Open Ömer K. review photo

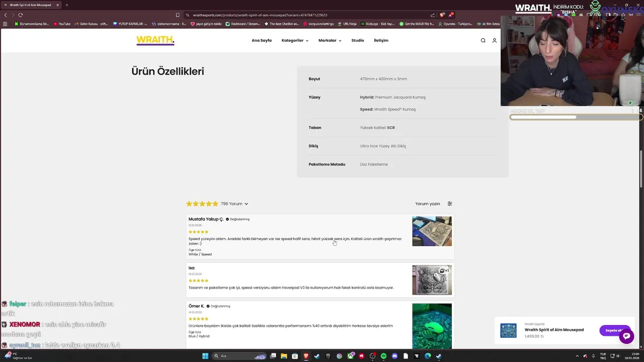pyautogui.click(x=432, y=326)
